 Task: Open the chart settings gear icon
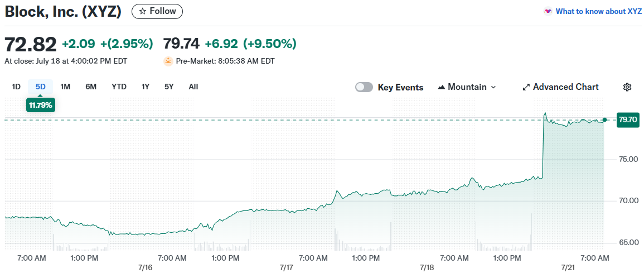(x=627, y=87)
